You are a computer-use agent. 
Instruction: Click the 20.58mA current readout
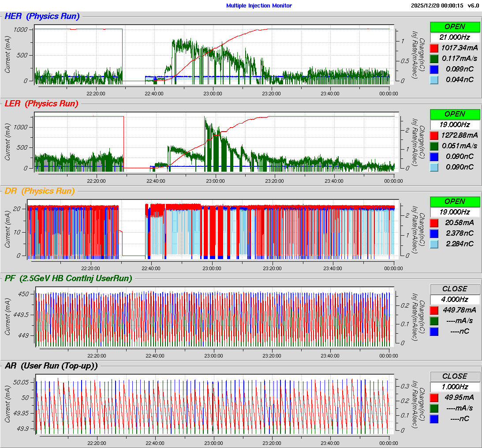pyautogui.click(x=459, y=222)
